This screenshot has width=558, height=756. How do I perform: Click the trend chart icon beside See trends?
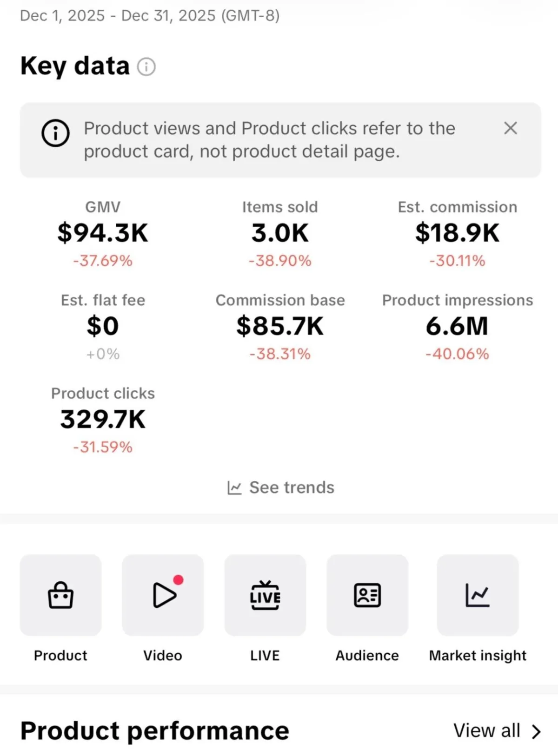coord(234,487)
